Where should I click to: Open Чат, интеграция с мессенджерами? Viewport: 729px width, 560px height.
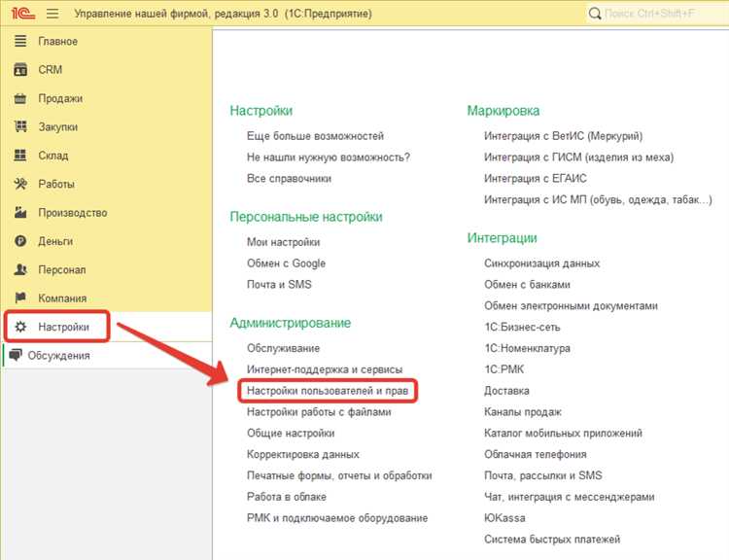point(569,497)
